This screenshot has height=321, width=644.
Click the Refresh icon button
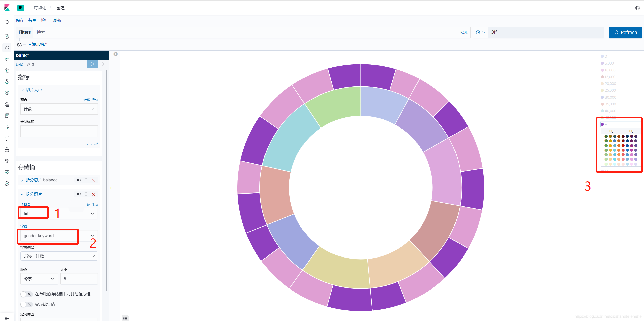click(x=616, y=33)
